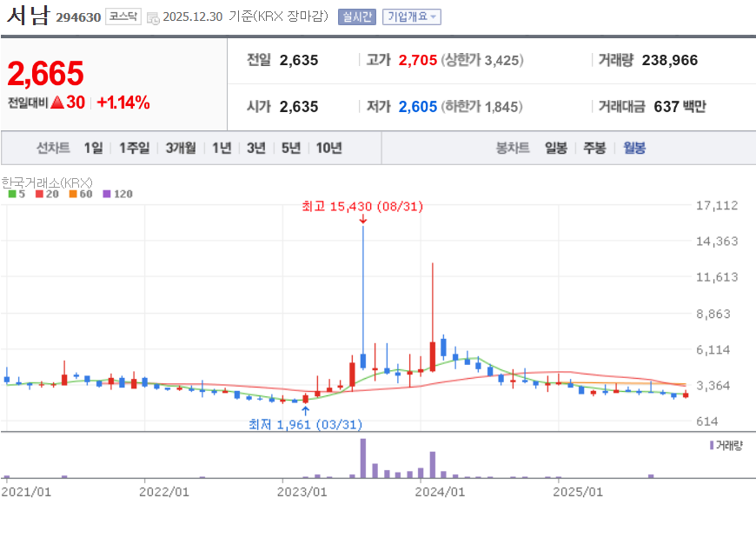Switch to 주봉 weekly candle chart
The height and width of the screenshot is (557, 756).
[x=594, y=148]
